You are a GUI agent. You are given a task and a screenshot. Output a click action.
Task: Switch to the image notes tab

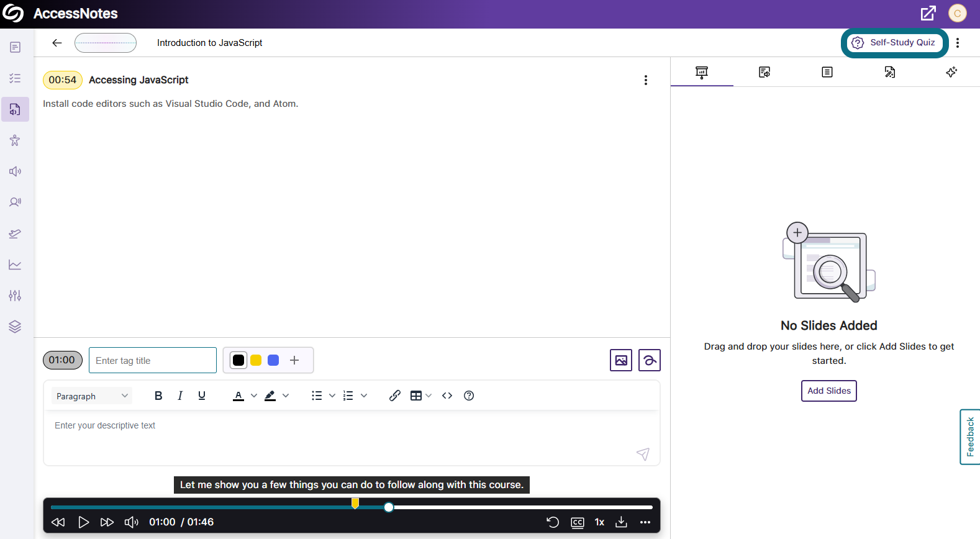(x=890, y=72)
